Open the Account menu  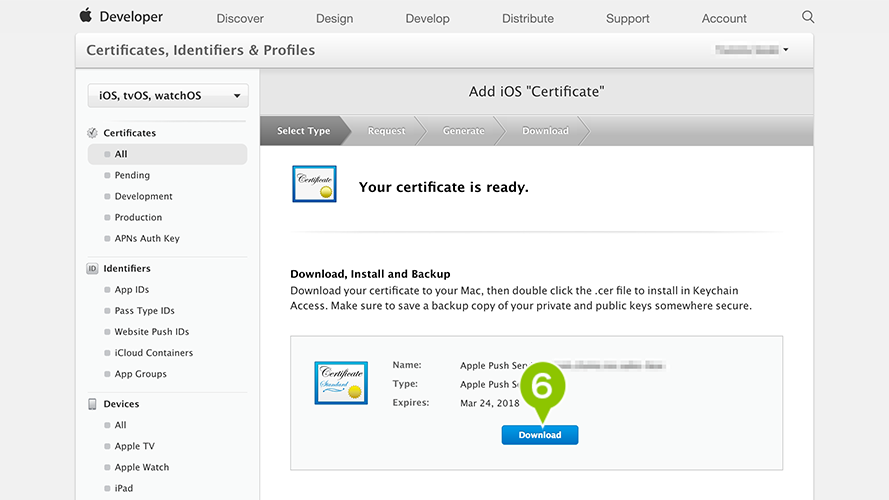[724, 18]
